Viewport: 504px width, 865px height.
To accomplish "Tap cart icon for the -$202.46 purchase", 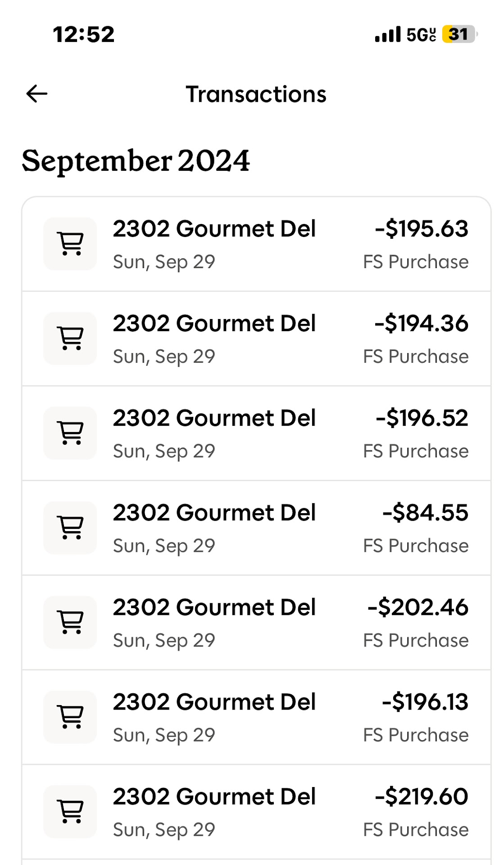I will (x=70, y=622).
